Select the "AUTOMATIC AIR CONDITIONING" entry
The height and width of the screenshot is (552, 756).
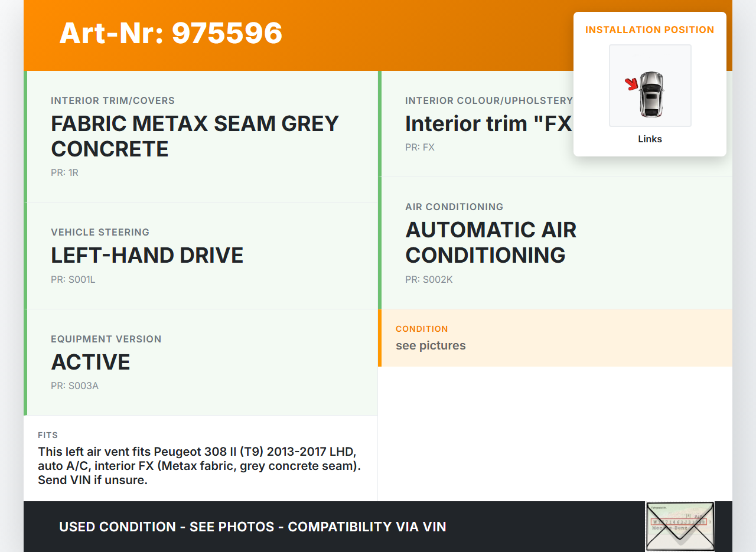[491, 243]
